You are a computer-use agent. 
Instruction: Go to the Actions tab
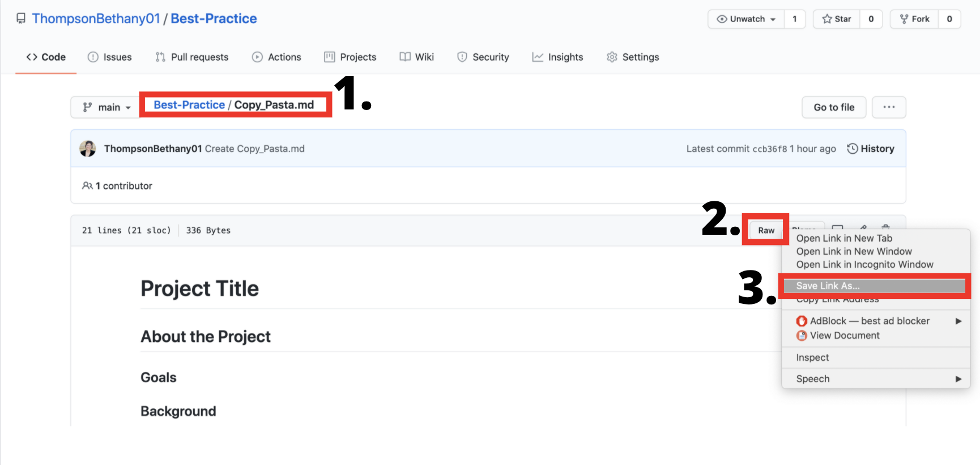point(276,57)
